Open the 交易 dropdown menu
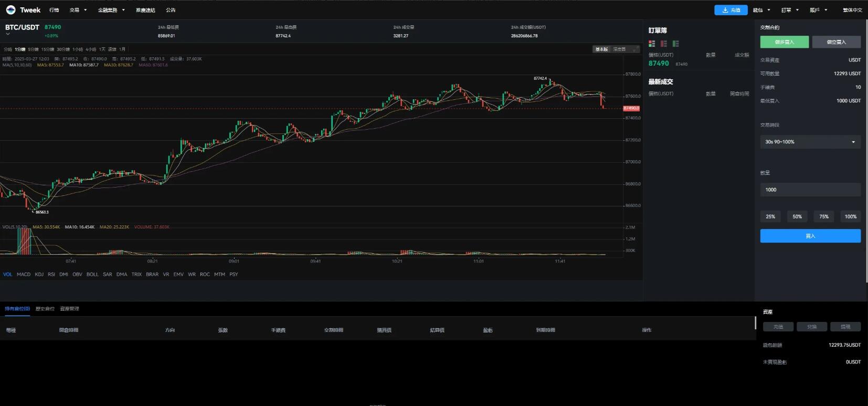 (78, 10)
